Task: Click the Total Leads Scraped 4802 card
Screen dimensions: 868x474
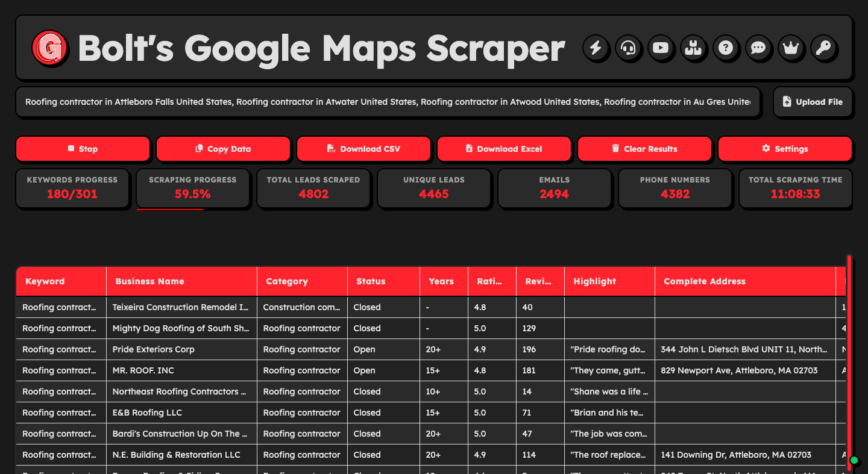Action: click(x=313, y=189)
